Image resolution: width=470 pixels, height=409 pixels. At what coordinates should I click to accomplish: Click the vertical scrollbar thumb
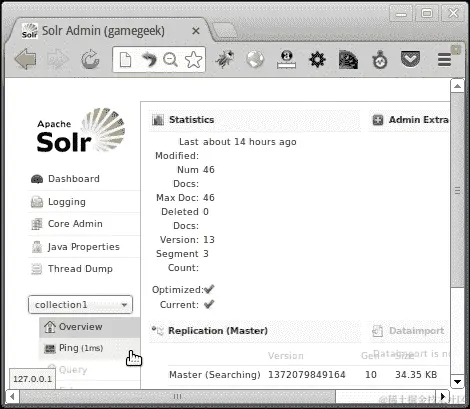click(457, 190)
